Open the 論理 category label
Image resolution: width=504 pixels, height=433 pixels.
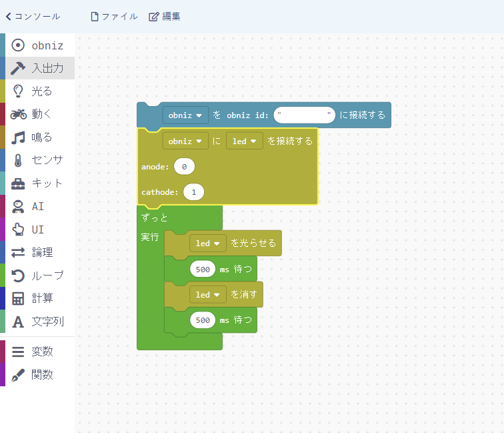[42, 253]
